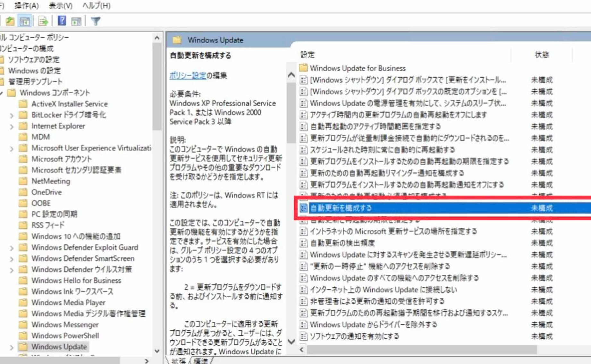Screen dimensions: 591x364
Task: Click the folder icon next to Windows Hello for Business
Action: [x=23, y=280]
